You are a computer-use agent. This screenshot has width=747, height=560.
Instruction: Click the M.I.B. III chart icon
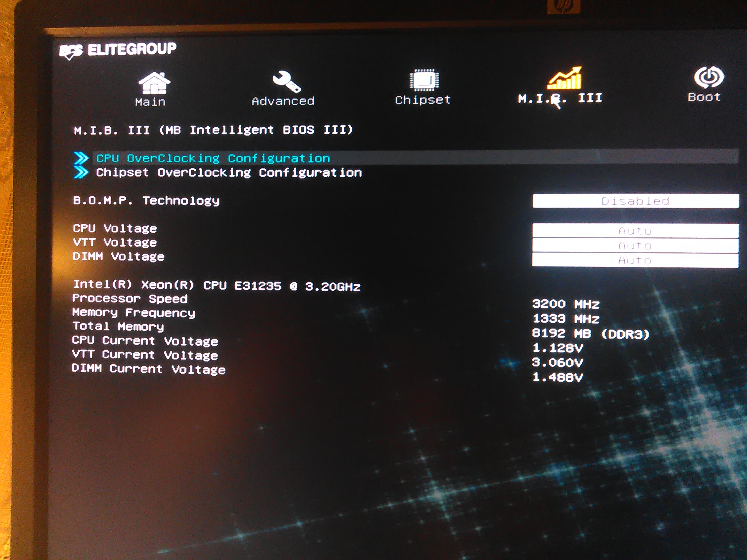[x=565, y=78]
